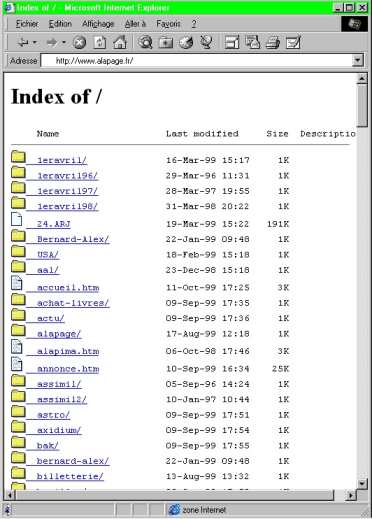Click the document icon beside accueil.htm
The image size is (372, 519).
(17, 283)
